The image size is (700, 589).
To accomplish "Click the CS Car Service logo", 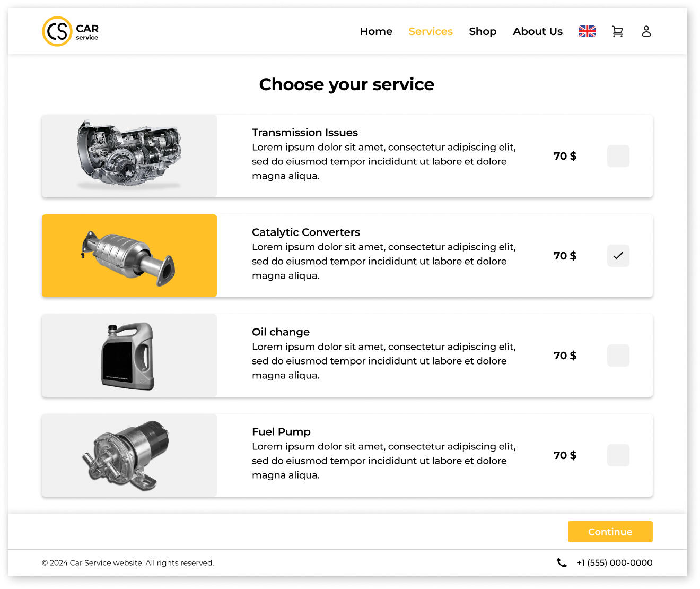I will [x=71, y=31].
